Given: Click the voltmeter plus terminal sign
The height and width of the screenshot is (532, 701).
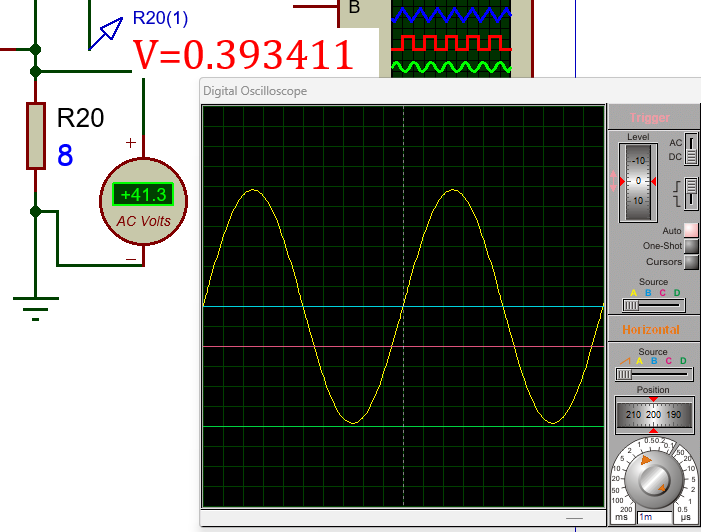Looking at the screenshot, I should click(x=131, y=143).
